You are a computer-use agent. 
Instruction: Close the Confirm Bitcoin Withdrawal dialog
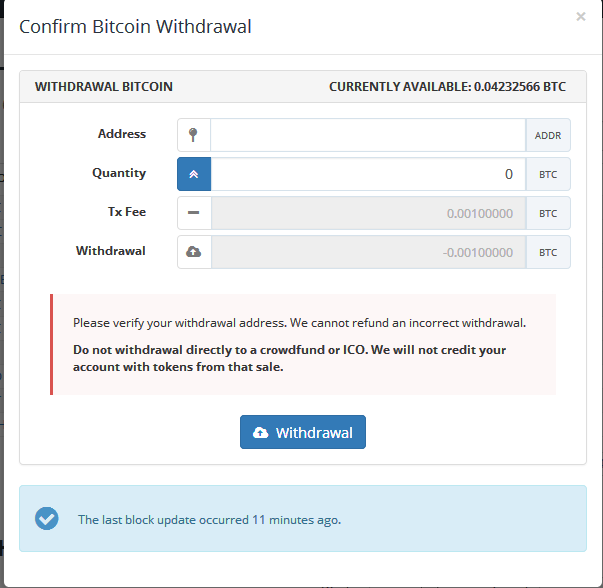click(x=581, y=17)
